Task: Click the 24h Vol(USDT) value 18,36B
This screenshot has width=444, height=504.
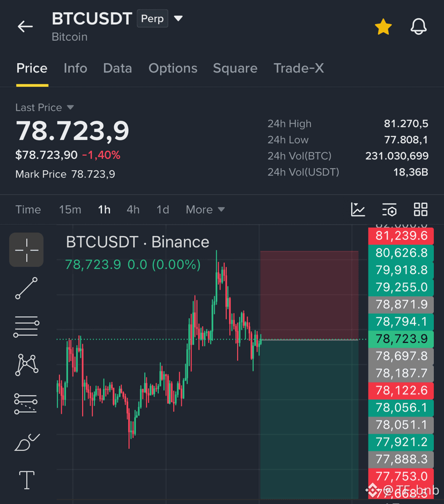Action: tap(411, 172)
